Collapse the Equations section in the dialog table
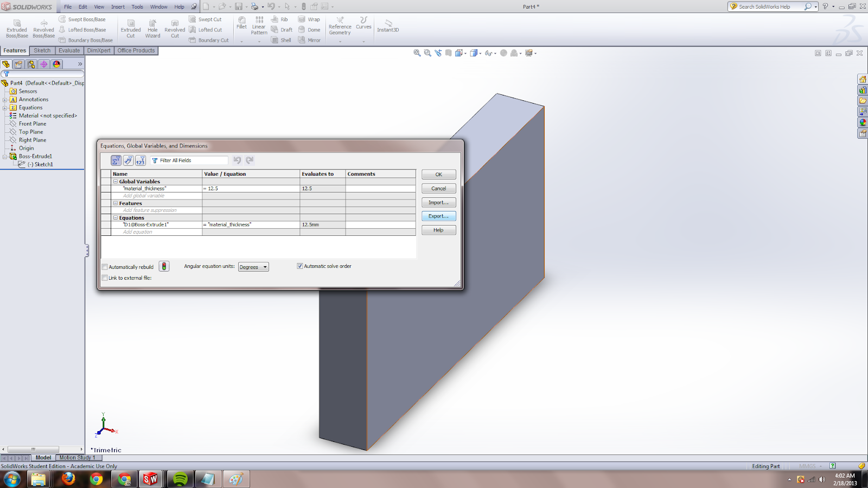868x488 pixels. point(115,218)
